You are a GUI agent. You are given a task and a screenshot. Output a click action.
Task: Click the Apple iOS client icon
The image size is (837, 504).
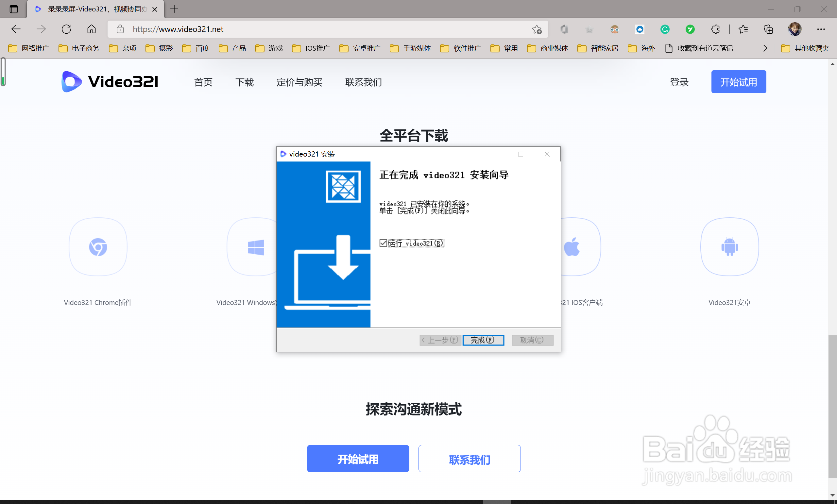point(573,247)
